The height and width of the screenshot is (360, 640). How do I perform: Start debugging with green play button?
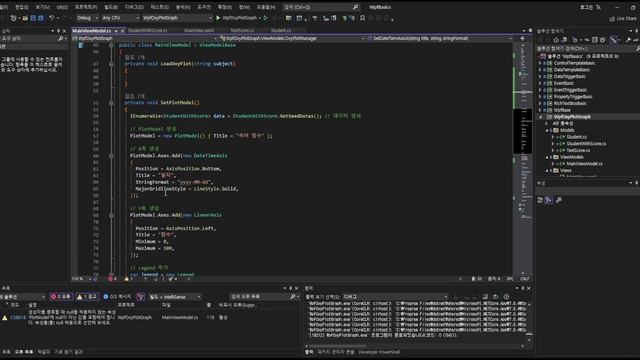218,18
